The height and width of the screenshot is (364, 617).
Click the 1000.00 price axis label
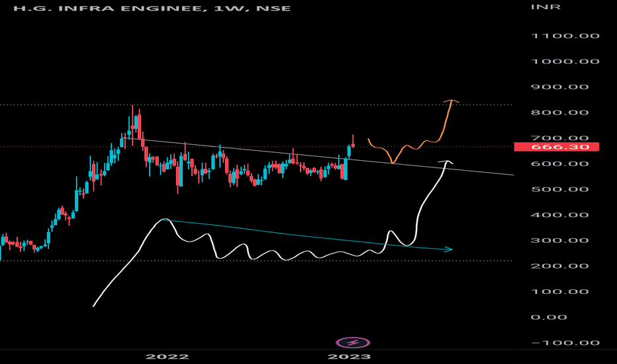point(565,62)
